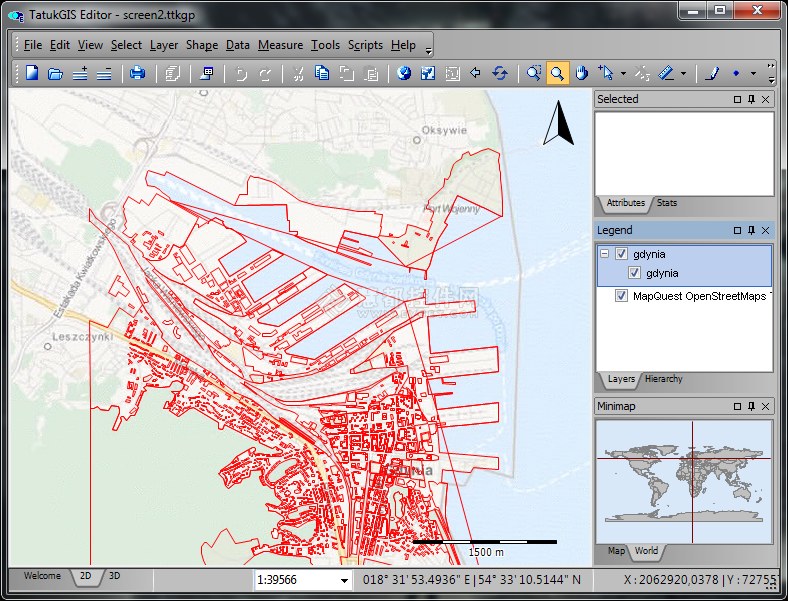Viewport: 788px width, 601px height.
Task: Open the Tools menu
Action: coord(325,45)
